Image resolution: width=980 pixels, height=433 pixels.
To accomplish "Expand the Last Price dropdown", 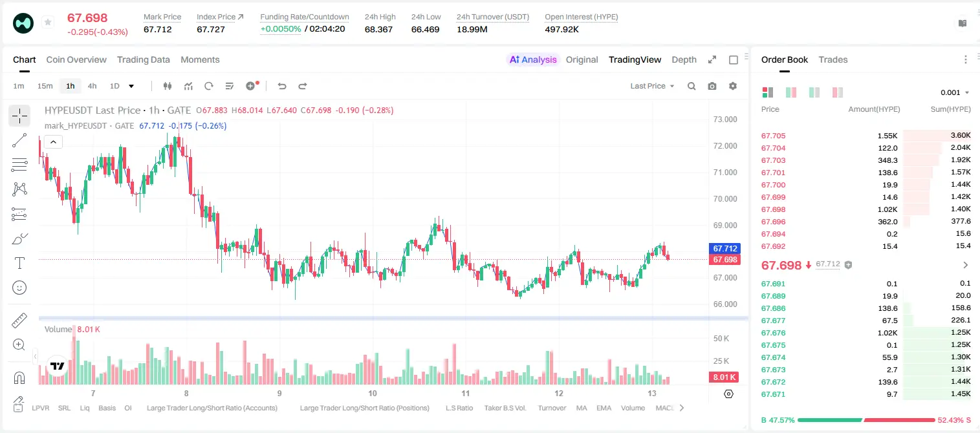I will [652, 86].
